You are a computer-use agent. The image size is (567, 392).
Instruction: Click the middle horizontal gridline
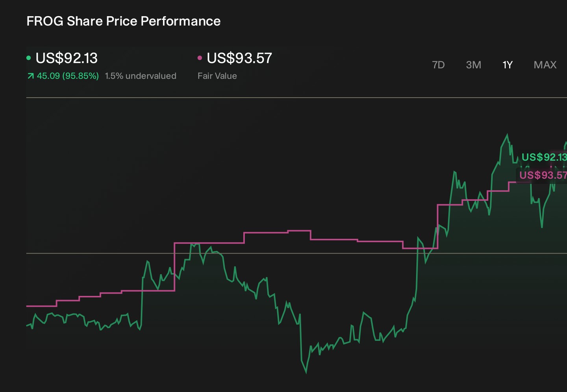click(x=296, y=253)
